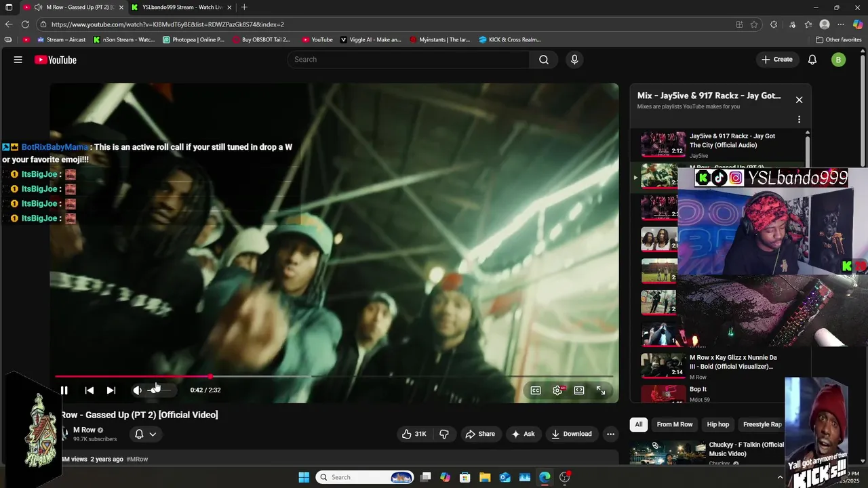Screen dimensions: 868x488
Task: Start voice search with the microphone icon
Action: 574,60
